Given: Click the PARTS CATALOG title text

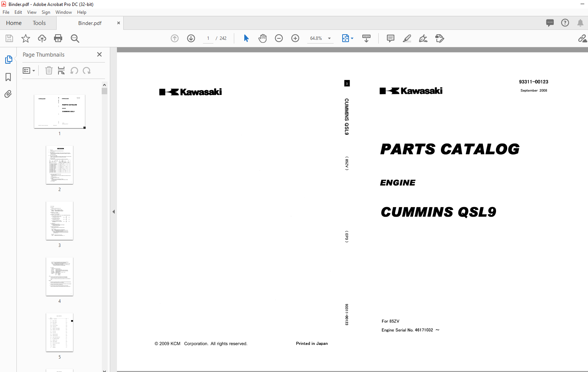Looking at the screenshot, I should 450,149.
